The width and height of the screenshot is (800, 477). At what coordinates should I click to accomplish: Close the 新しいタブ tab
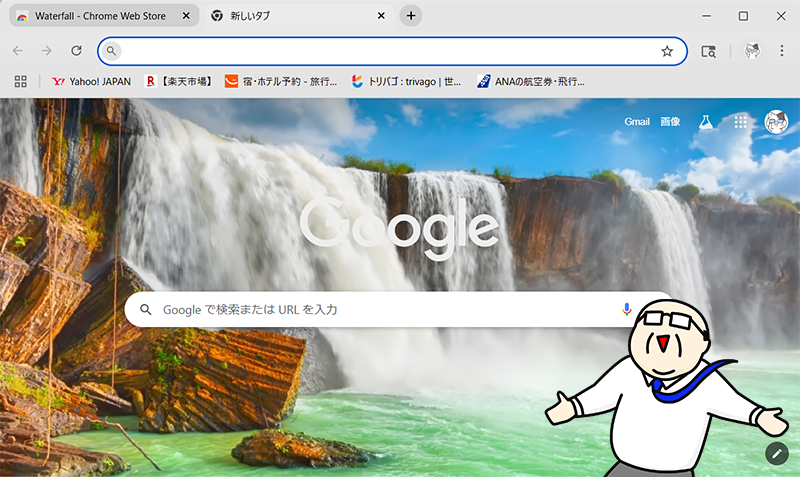[381, 16]
